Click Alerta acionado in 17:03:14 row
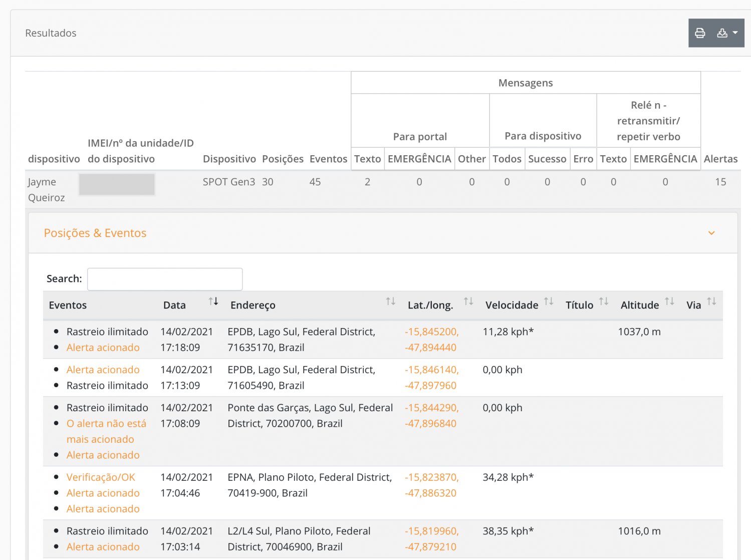Screen dimensions: 751x560 (103, 547)
